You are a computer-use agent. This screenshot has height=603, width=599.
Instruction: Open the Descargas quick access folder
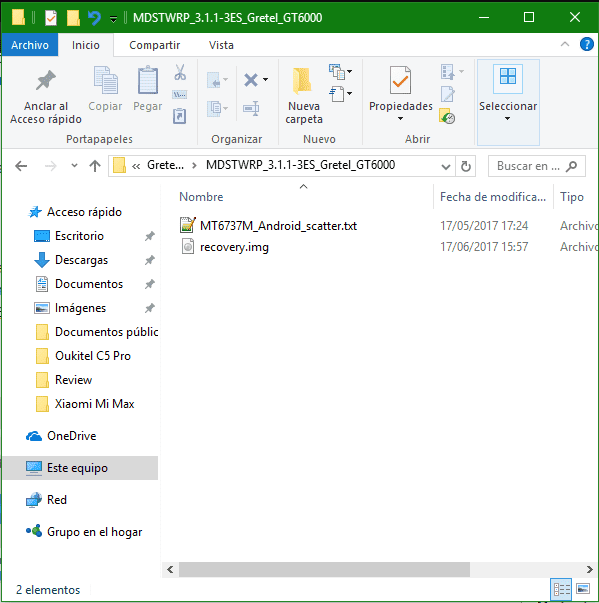pos(81,260)
